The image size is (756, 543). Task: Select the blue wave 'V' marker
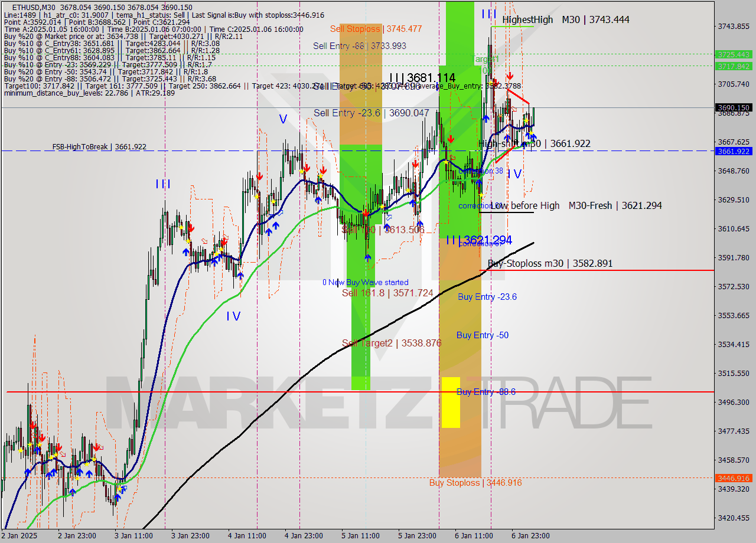pyautogui.click(x=283, y=119)
